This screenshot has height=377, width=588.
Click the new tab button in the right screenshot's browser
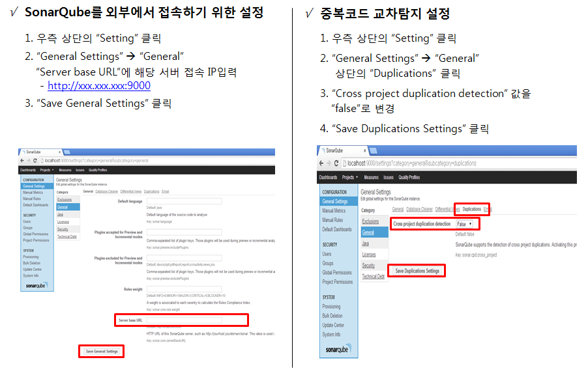374,150
